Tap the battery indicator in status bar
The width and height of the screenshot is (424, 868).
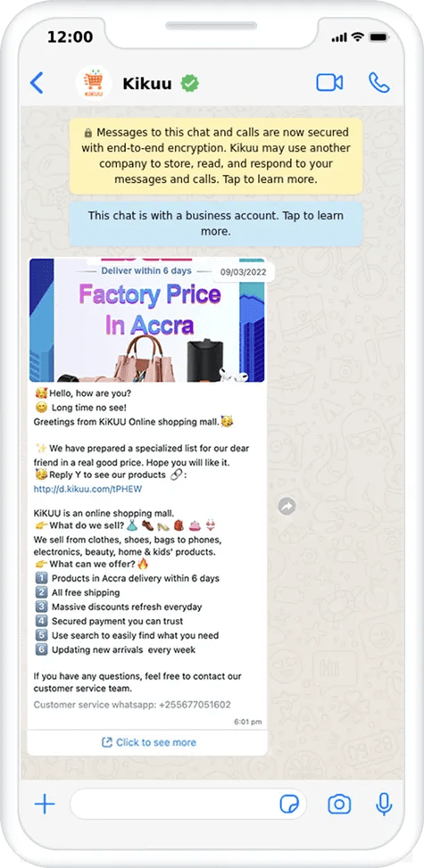pos(379,37)
